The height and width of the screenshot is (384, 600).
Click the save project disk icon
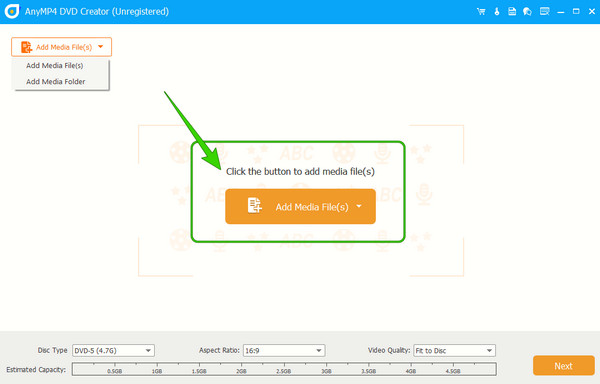(x=512, y=11)
